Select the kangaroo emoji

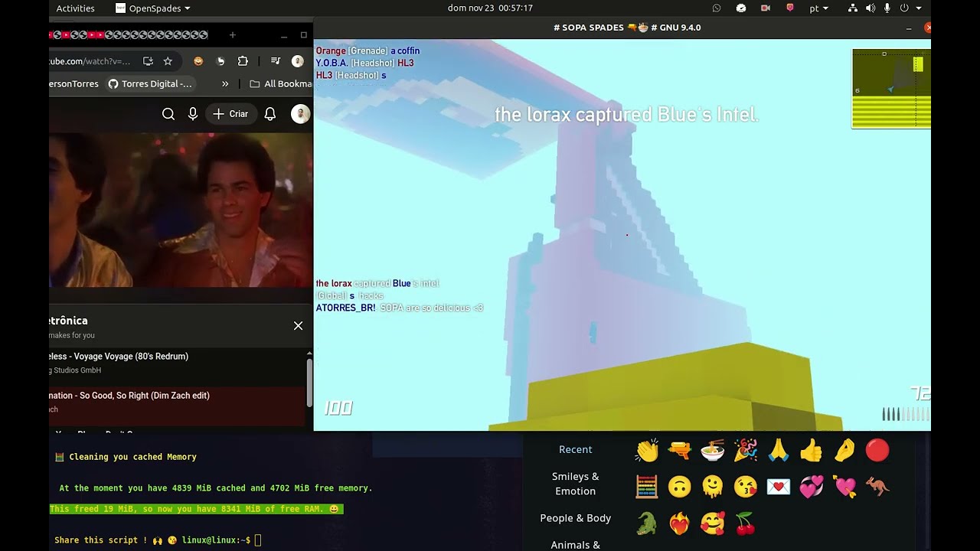tap(877, 487)
